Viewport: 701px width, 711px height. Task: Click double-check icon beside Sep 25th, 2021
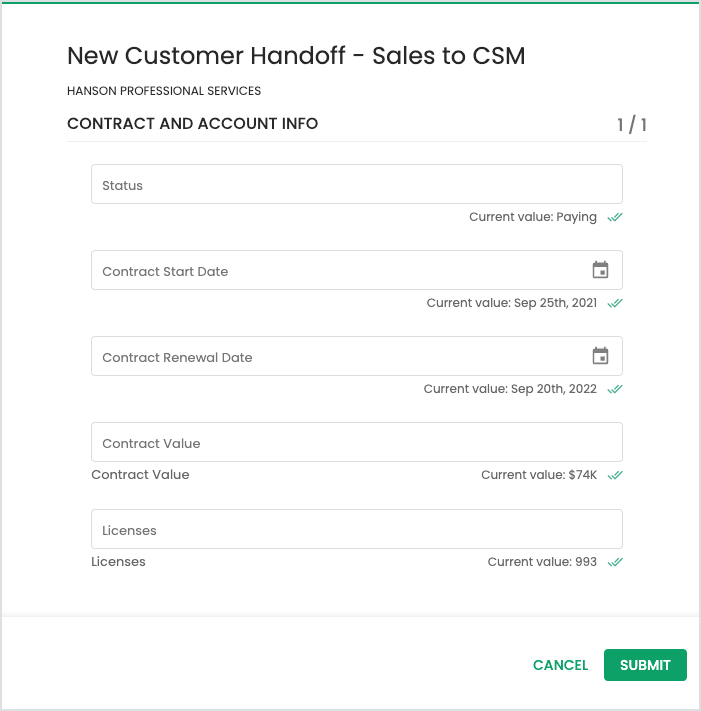[x=615, y=303]
